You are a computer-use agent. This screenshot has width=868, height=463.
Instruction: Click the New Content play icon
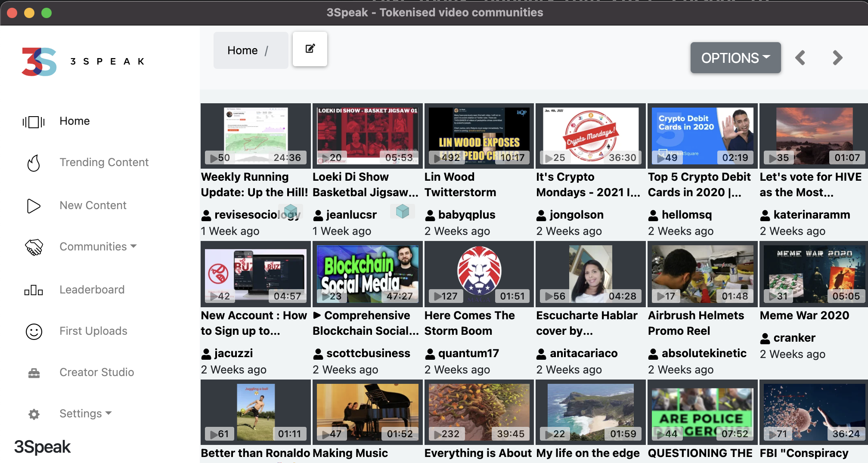(x=34, y=206)
